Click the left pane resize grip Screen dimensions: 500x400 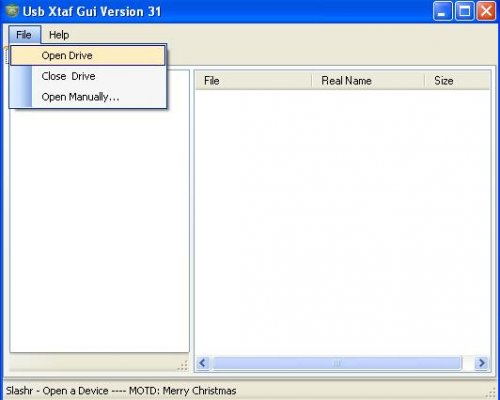[x=183, y=365]
